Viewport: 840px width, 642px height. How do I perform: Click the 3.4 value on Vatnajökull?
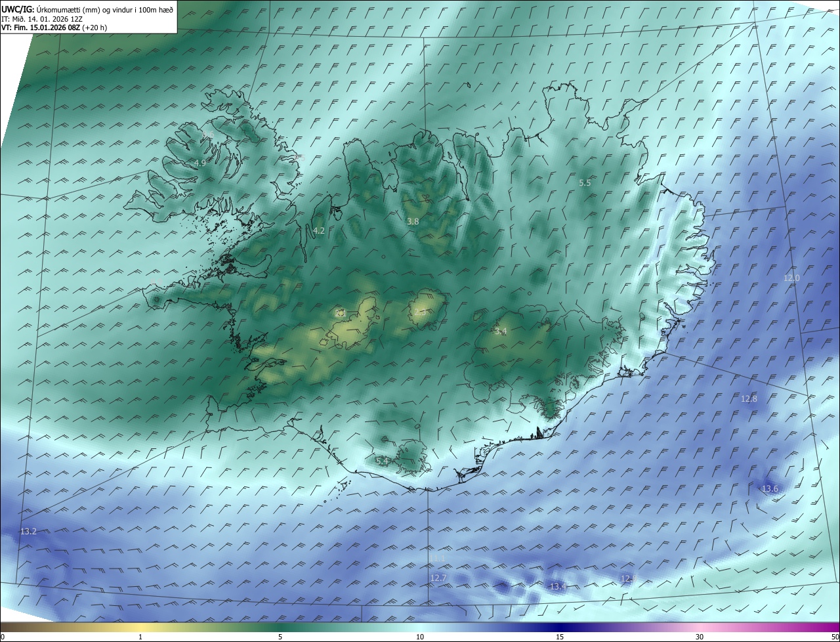point(501,332)
